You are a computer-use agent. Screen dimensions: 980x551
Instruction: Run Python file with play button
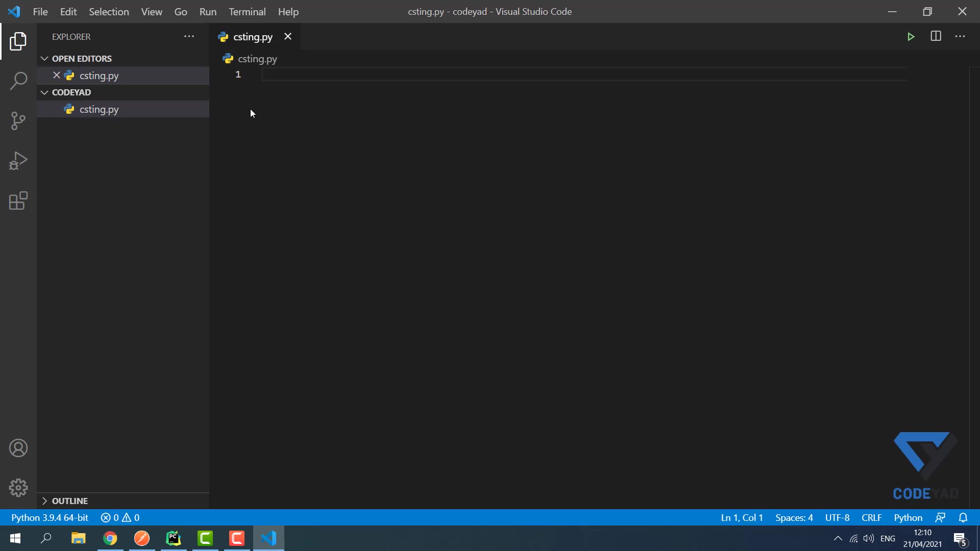[911, 37]
